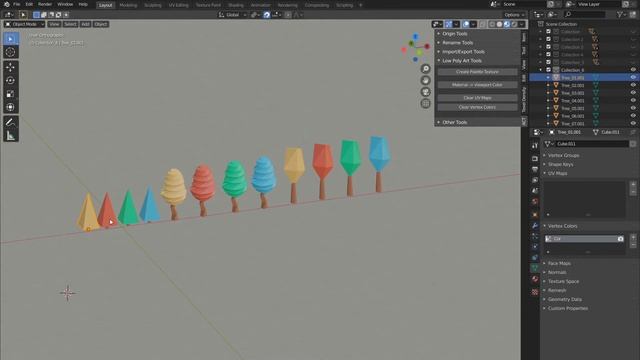Open the Object Data properties green icon
The width and height of the screenshot is (640, 360).
point(535,268)
